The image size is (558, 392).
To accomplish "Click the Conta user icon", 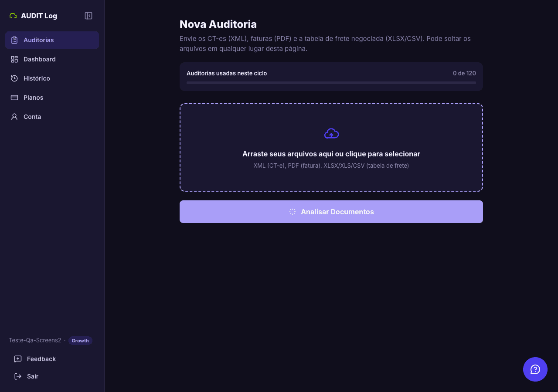I will pos(14,117).
